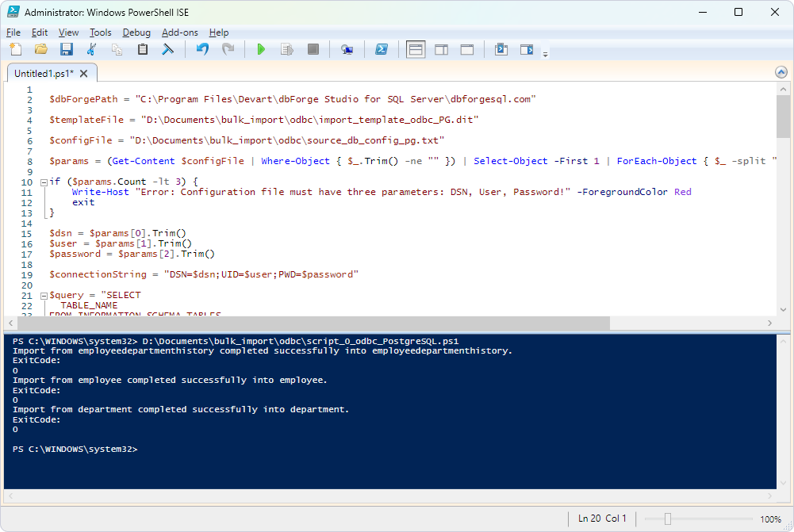Paste from clipboard icon

[x=143, y=49]
